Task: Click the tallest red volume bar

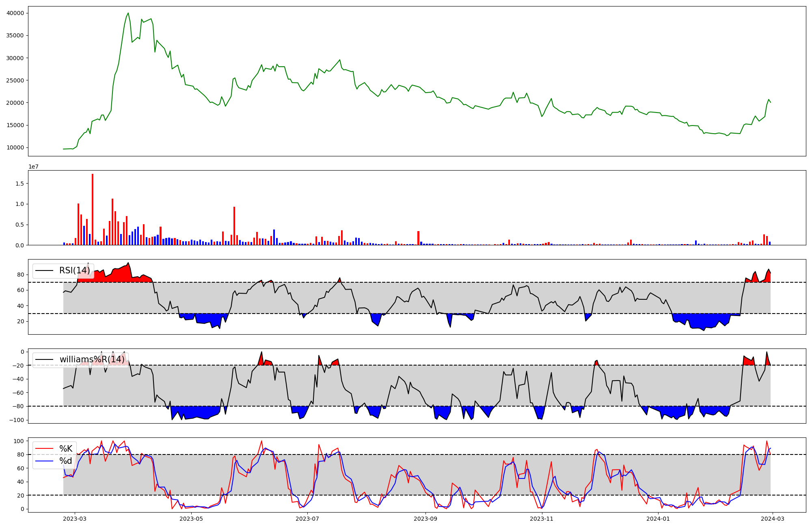Action: pos(93,210)
